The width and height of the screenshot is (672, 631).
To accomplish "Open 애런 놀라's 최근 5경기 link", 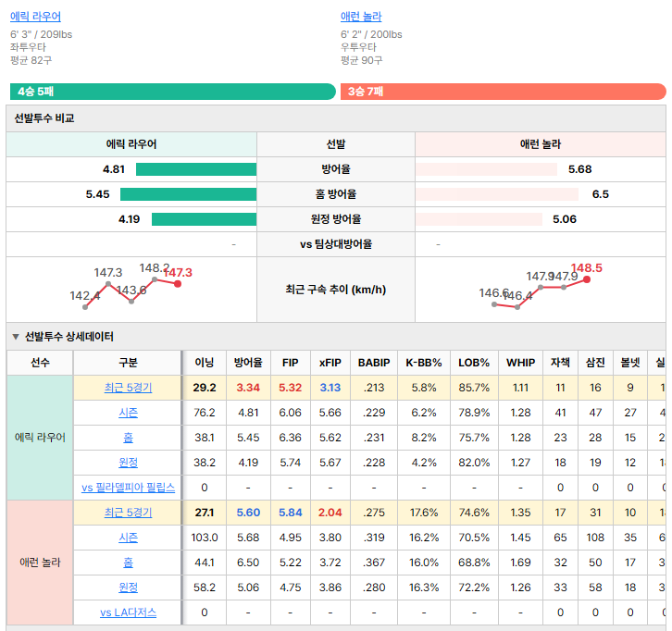I will click(x=128, y=513).
